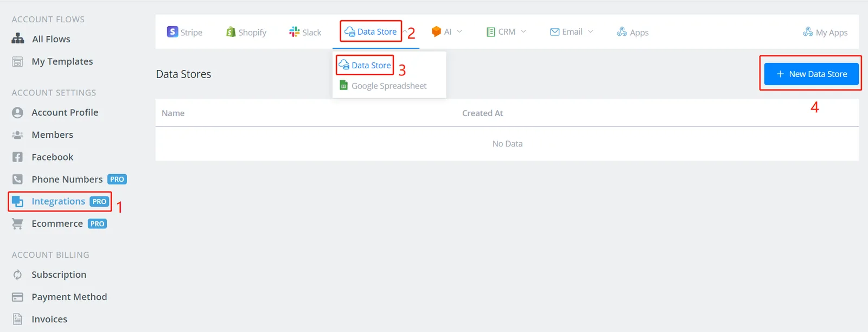This screenshot has width=868, height=332.
Task: Click the Subscription refresh icon
Action: coord(17,274)
